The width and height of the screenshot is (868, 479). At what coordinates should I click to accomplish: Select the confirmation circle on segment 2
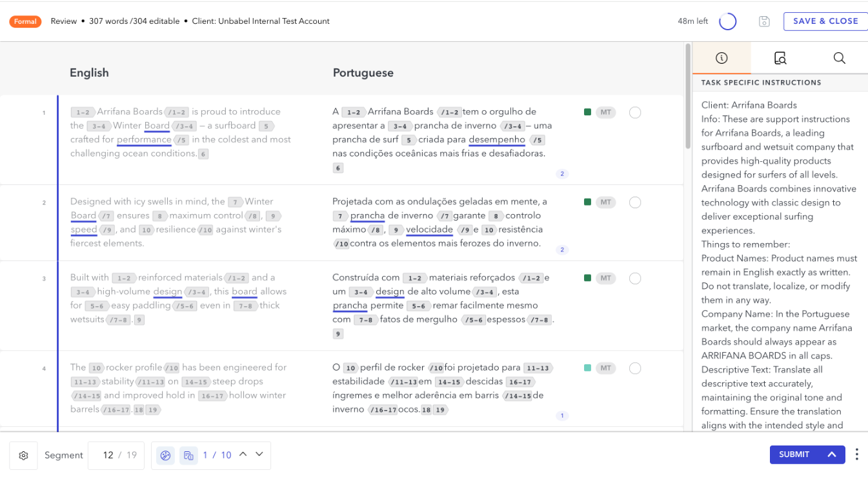pyautogui.click(x=635, y=202)
